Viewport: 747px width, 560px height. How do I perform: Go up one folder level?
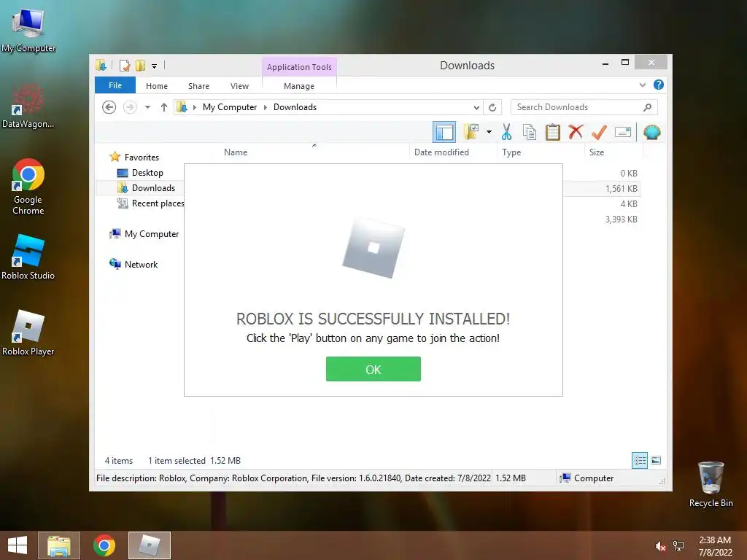click(x=164, y=107)
